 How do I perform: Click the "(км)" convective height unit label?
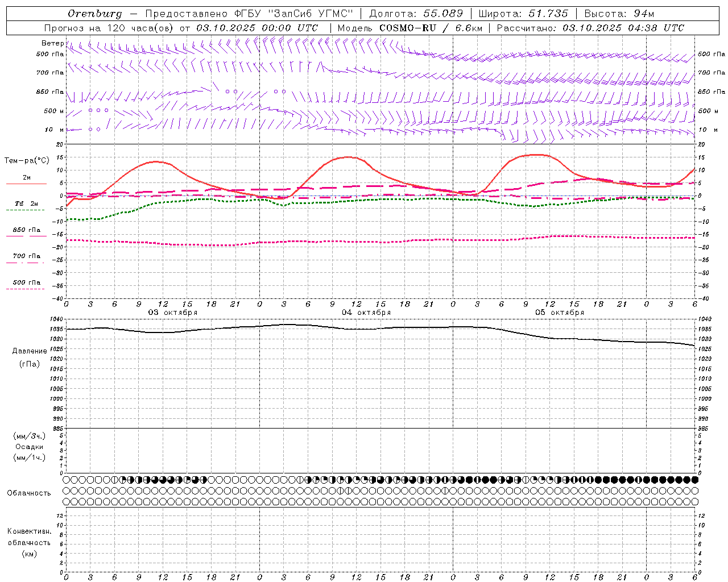pos(30,554)
